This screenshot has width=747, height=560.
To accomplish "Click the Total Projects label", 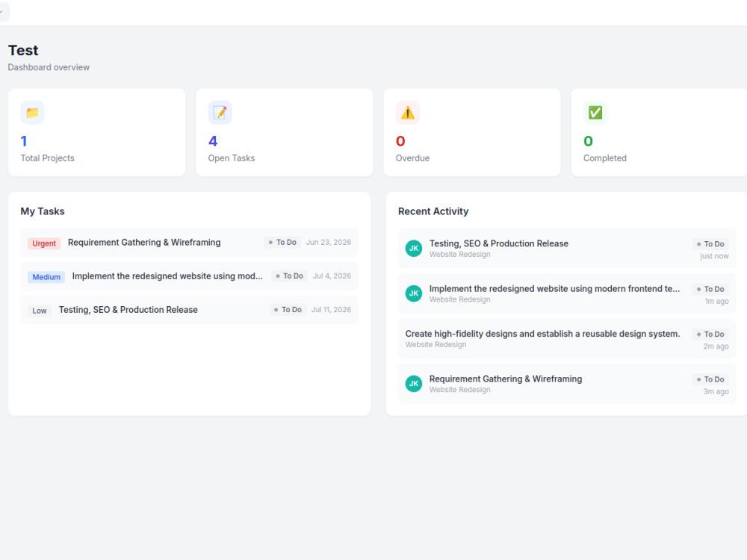I will pyautogui.click(x=47, y=158).
